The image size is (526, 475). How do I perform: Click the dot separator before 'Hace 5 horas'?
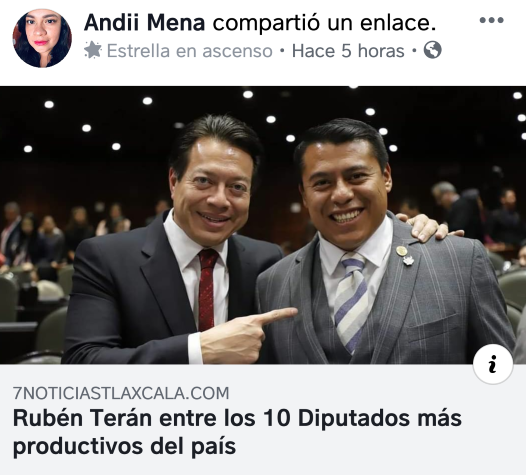282,51
